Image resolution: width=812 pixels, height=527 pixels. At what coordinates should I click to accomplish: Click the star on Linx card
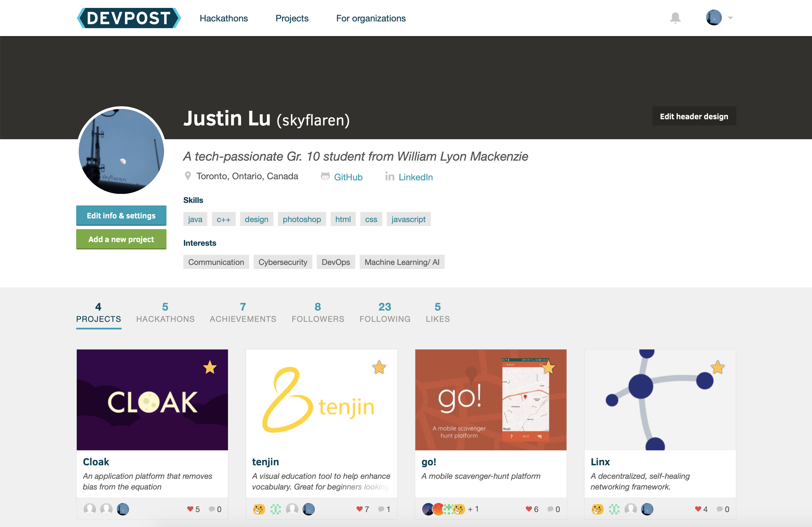(x=717, y=367)
